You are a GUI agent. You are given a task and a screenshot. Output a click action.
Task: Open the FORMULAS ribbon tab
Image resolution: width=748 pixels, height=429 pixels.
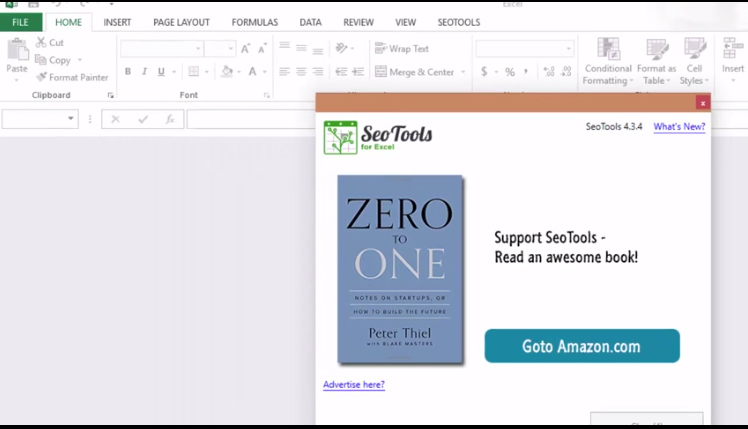click(x=254, y=22)
